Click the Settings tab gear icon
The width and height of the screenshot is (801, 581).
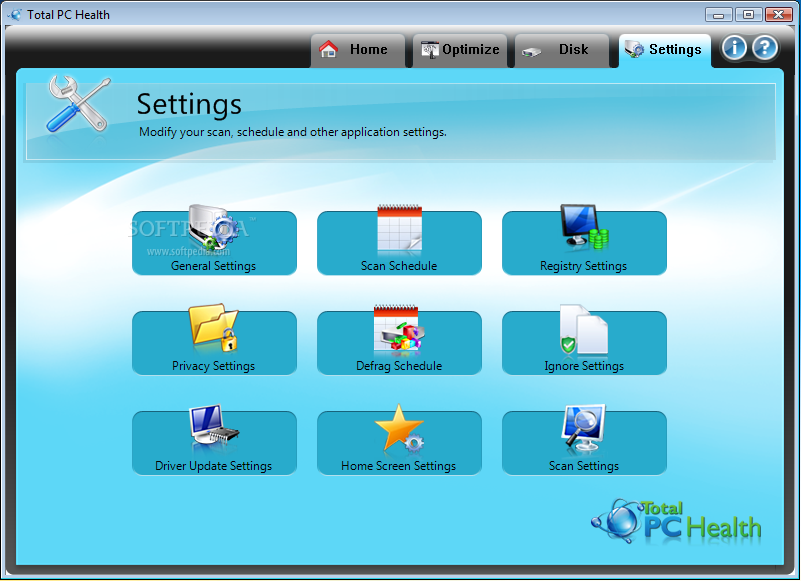pyautogui.click(x=634, y=49)
